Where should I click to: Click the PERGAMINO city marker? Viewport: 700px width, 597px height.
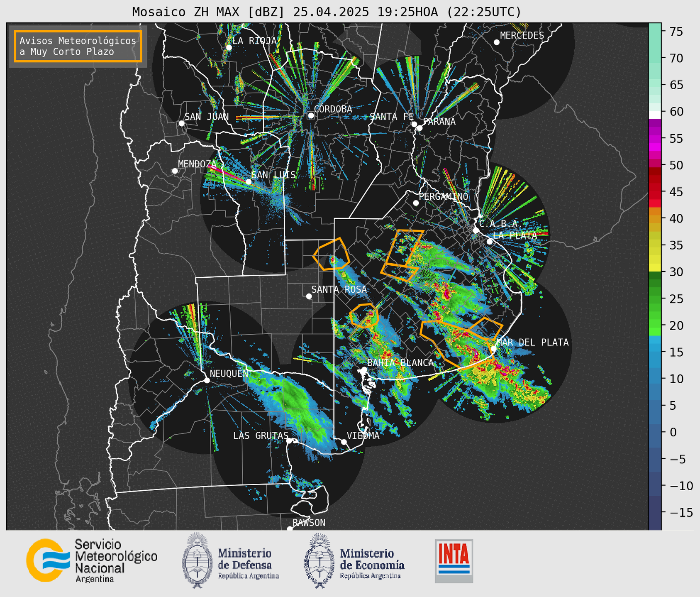tap(416, 203)
